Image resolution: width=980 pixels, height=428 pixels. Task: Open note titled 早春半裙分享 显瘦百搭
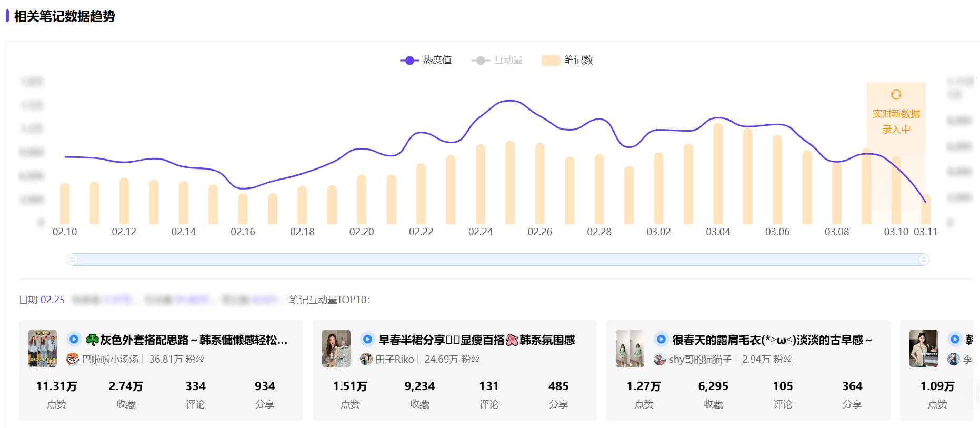point(476,340)
